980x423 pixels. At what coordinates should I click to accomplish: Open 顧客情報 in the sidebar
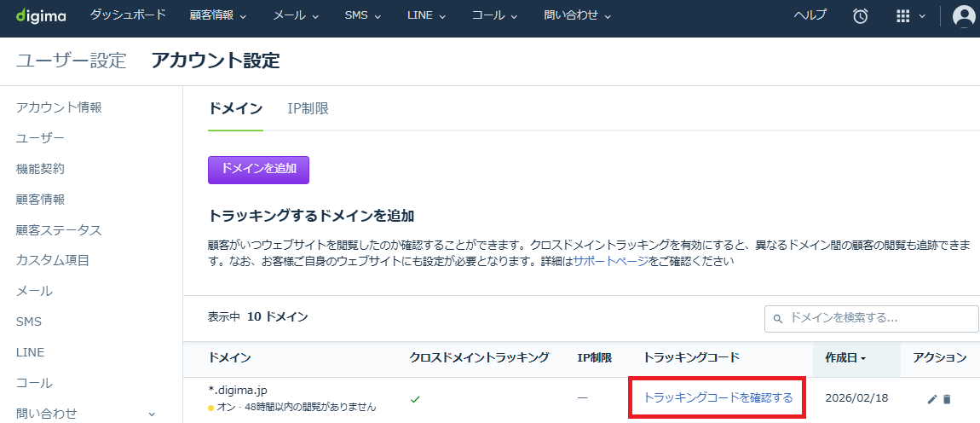coord(40,200)
